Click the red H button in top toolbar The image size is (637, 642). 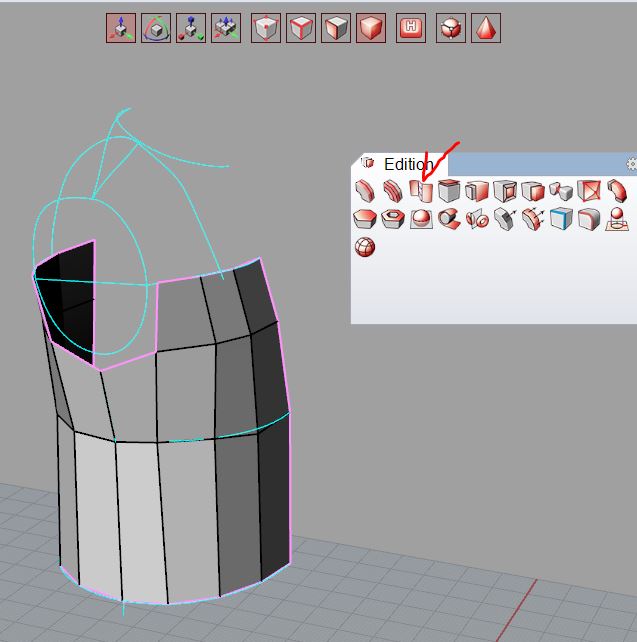coord(410,28)
